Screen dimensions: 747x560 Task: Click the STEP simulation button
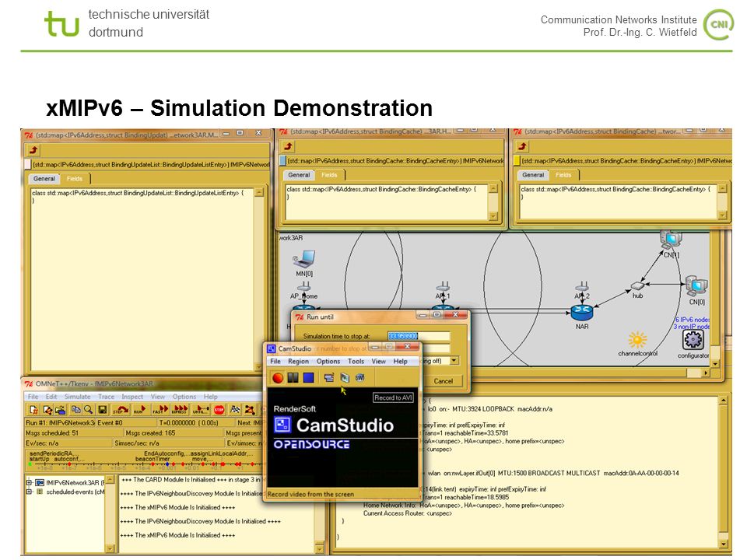tap(121, 410)
